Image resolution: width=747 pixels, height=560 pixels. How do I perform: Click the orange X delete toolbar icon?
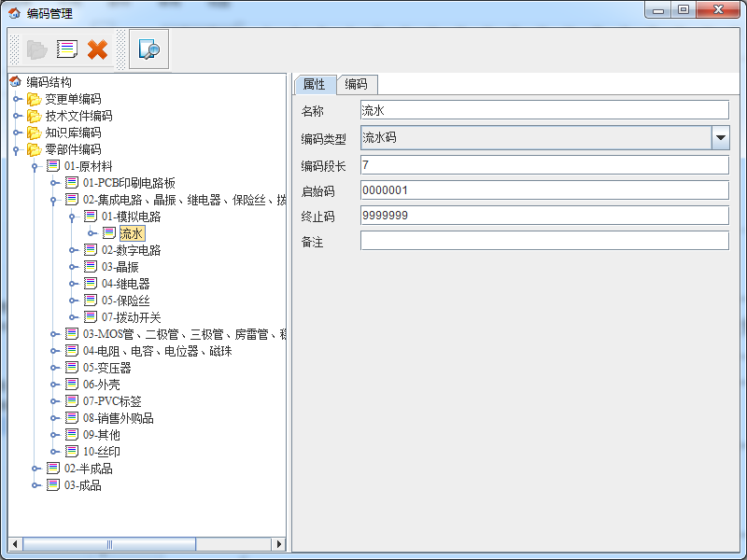[97, 49]
